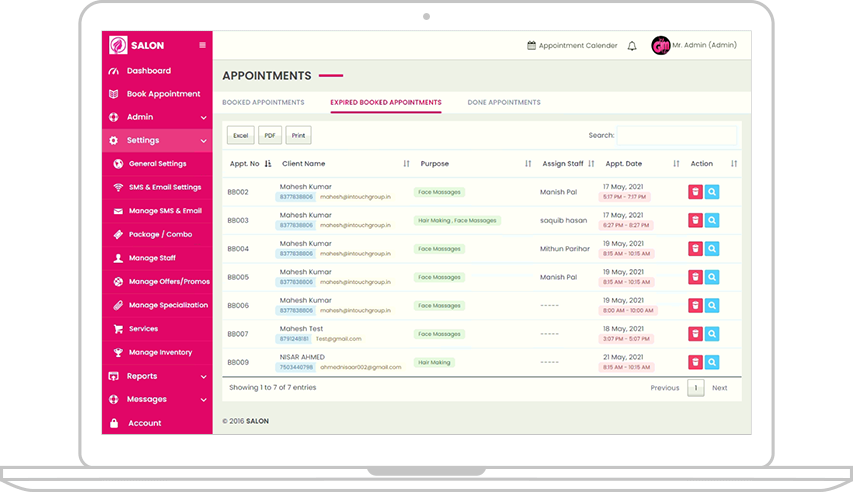The width and height of the screenshot is (853, 492).
Task: Switch to Booked Appointments tab
Action: 263,102
